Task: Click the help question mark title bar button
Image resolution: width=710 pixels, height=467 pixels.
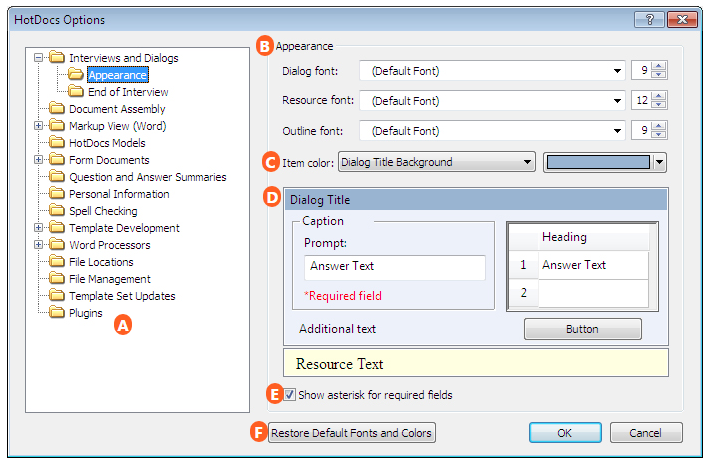Action: tap(649, 19)
